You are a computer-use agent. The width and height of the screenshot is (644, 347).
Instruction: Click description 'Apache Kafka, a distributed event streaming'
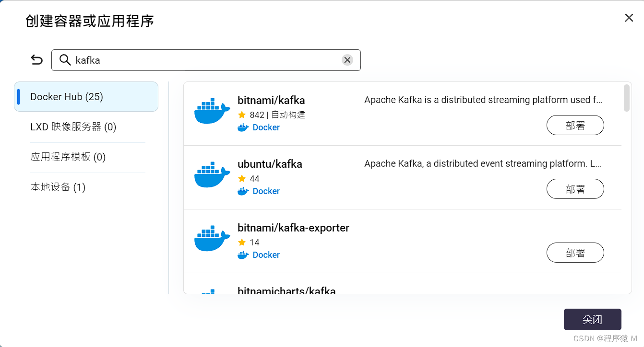pyautogui.click(x=483, y=164)
